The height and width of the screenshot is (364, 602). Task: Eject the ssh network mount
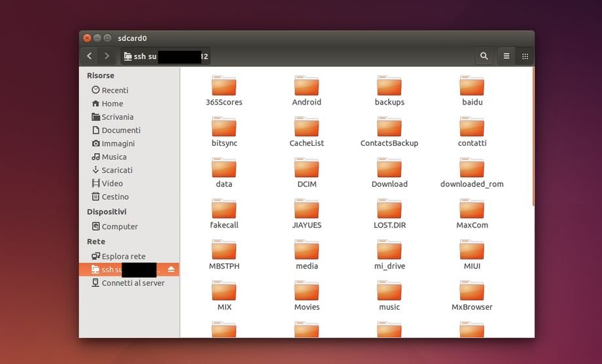tap(171, 269)
